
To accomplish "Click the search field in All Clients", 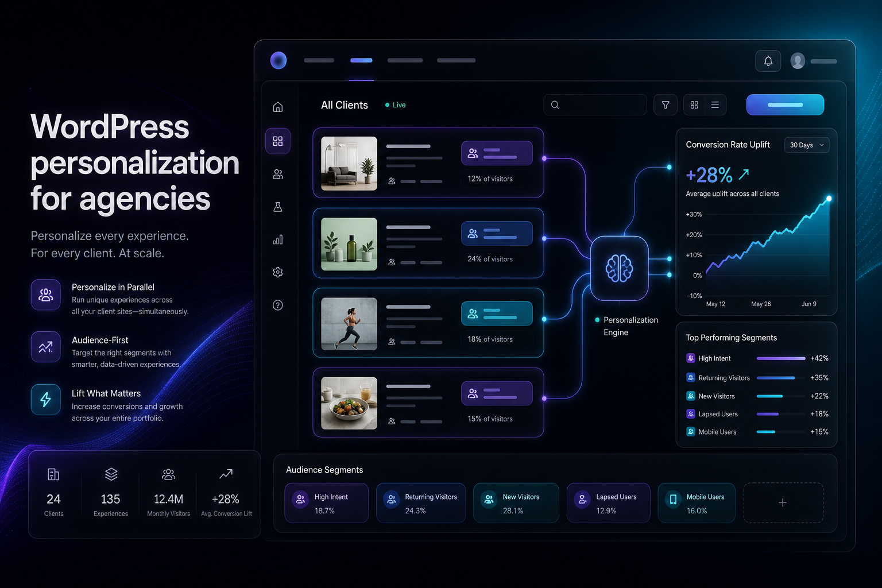I will [595, 105].
